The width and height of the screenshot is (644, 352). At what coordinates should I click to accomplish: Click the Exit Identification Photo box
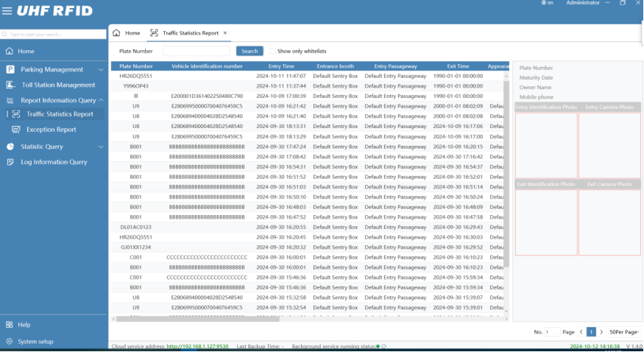(x=546, y=222)
